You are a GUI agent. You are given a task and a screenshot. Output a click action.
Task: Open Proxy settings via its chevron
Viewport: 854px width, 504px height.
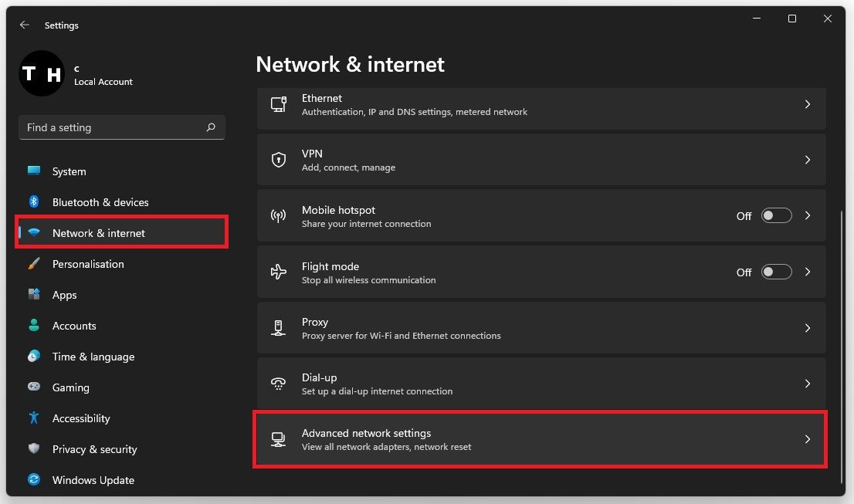click(x=808, y=328)
